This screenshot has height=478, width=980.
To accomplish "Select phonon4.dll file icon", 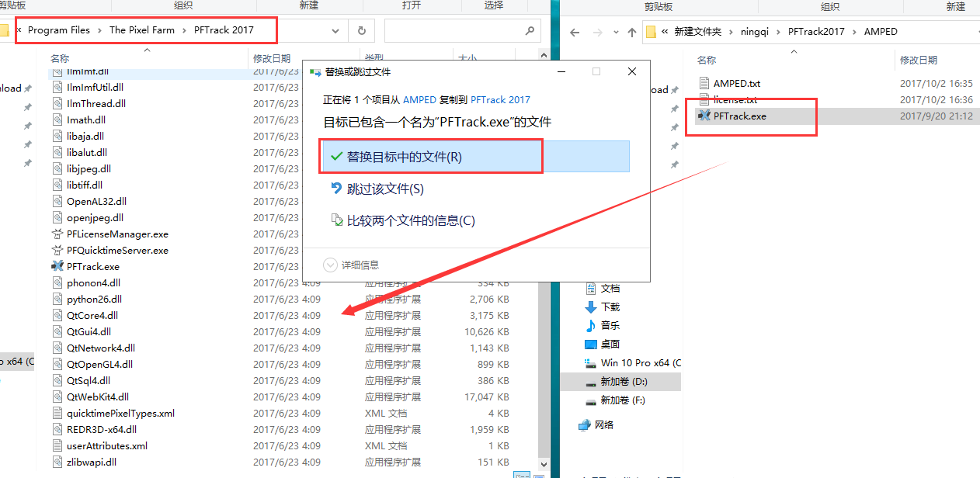I will click(57, 283).
